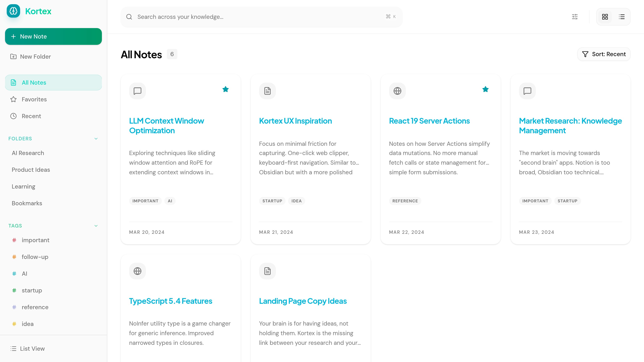Create a note with New Note button
Viewport: 644px width, 362px height.
tap(53, 36)
